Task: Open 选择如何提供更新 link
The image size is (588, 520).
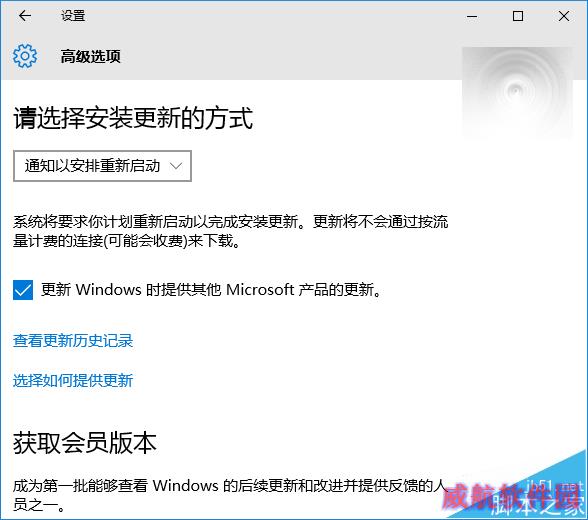Action: coord(73,380)
